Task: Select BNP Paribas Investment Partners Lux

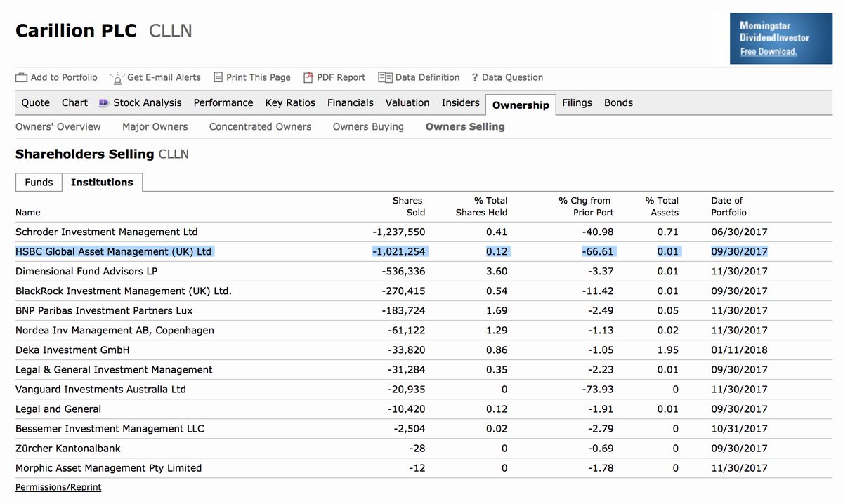Action: (104, 310)
